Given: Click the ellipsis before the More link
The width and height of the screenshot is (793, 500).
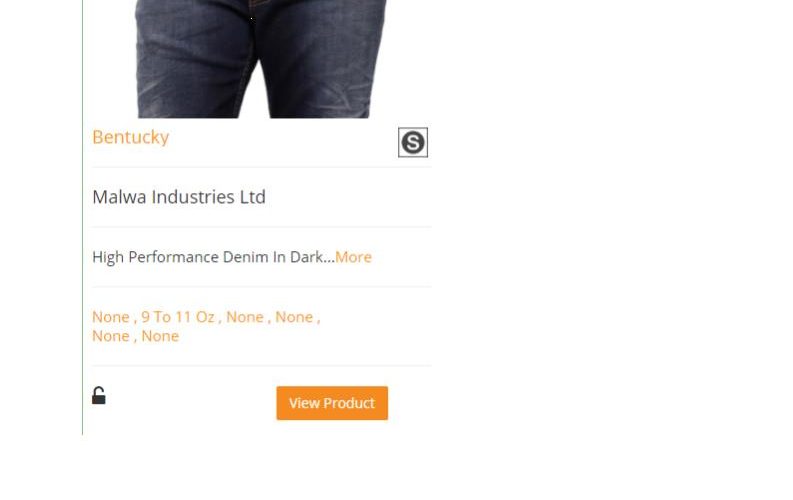Looking at the screenshot, I should click(329, 258).
